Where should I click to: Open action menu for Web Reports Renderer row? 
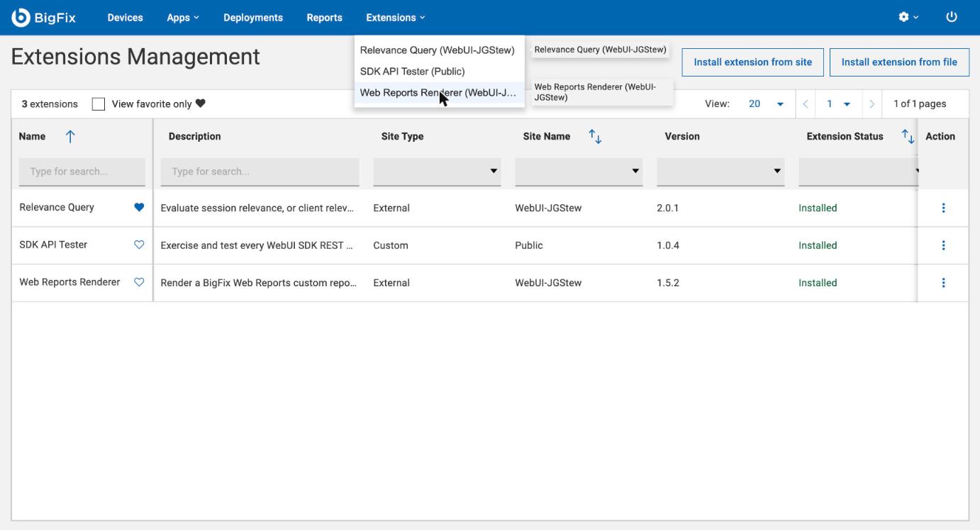click(943, 283)
